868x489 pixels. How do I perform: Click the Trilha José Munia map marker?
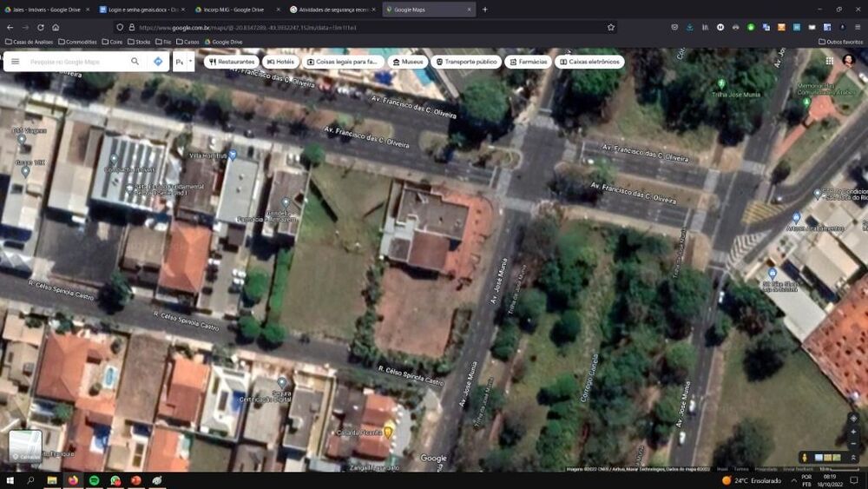pyautogui.click(x=721, y=83)
